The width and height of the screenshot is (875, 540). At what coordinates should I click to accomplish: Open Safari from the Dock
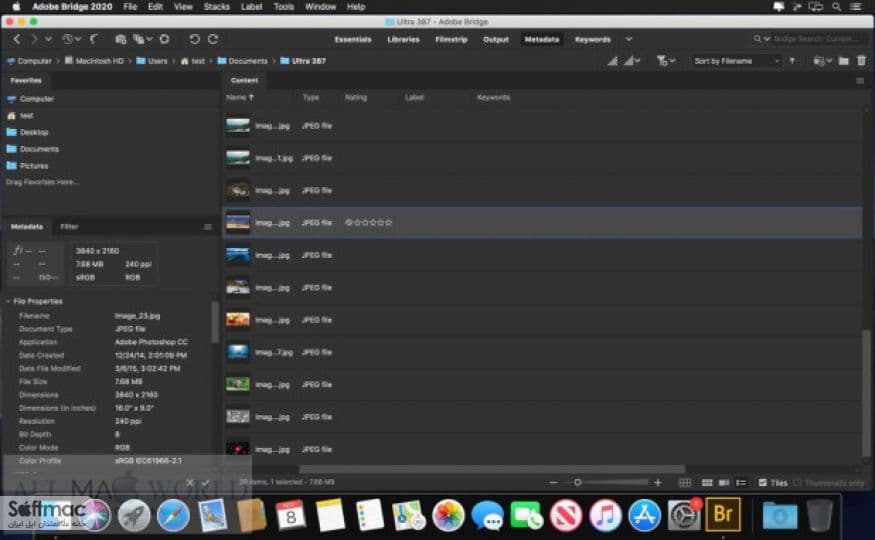[173, 515]
